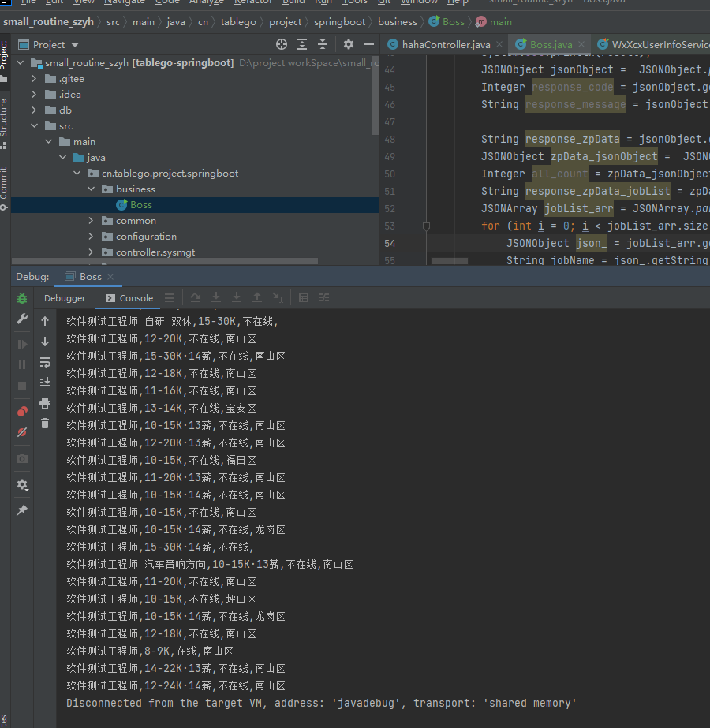Expand the db folder
Viewport: 710px width, 728px height.
click(x=34, y=110)
